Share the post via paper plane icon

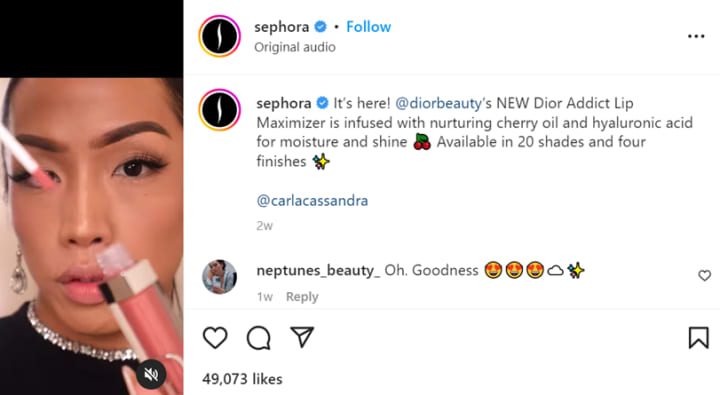pos(302,337)
